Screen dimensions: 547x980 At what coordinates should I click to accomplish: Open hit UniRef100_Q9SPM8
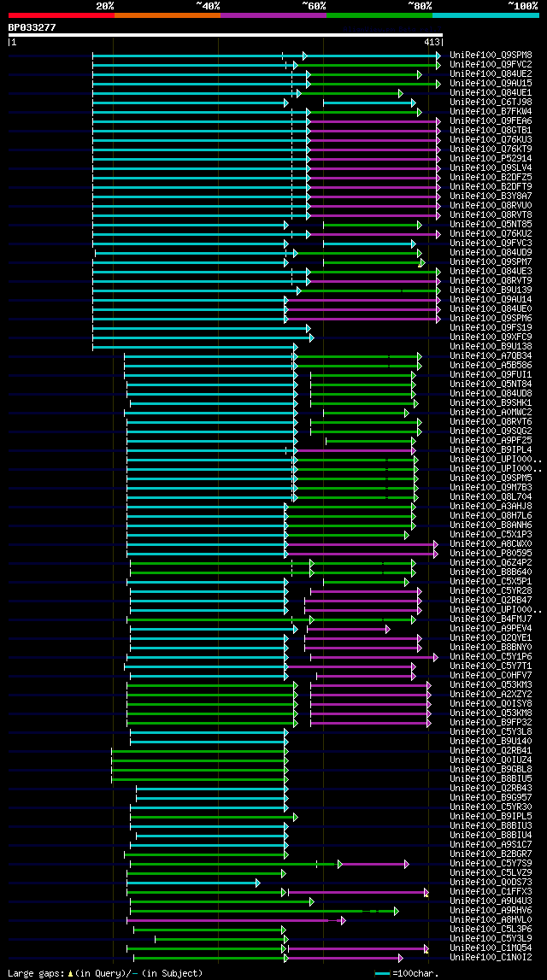491,55
